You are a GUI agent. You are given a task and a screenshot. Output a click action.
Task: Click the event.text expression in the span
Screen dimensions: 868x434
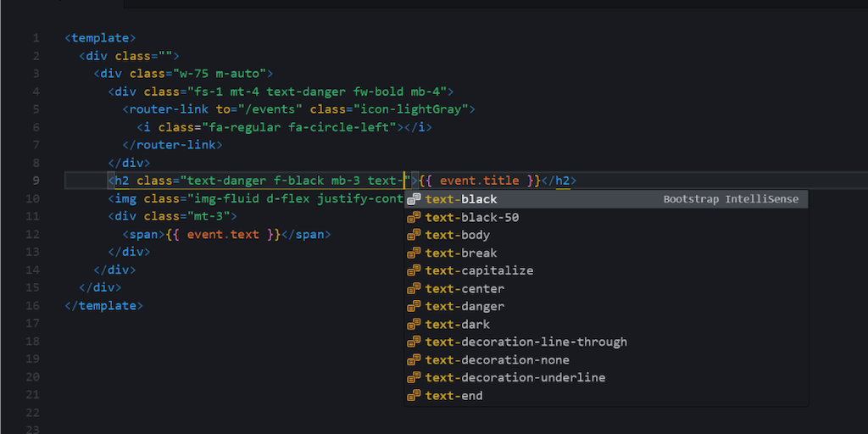point(223,234)
